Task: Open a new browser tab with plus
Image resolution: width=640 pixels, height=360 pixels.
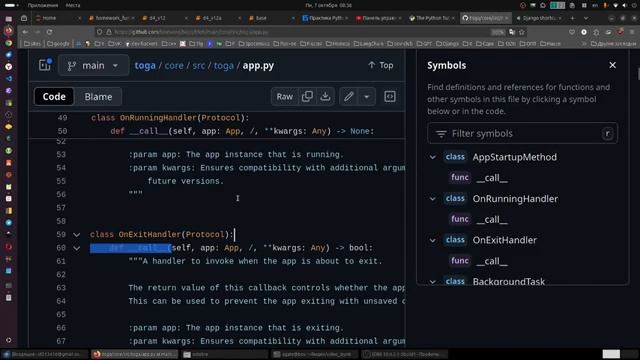Action: [572, 18]
